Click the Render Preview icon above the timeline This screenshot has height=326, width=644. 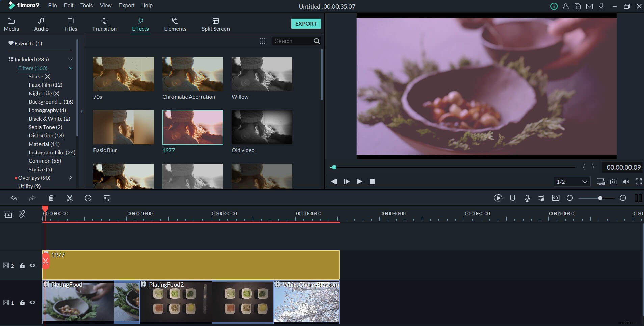(498, 198)
